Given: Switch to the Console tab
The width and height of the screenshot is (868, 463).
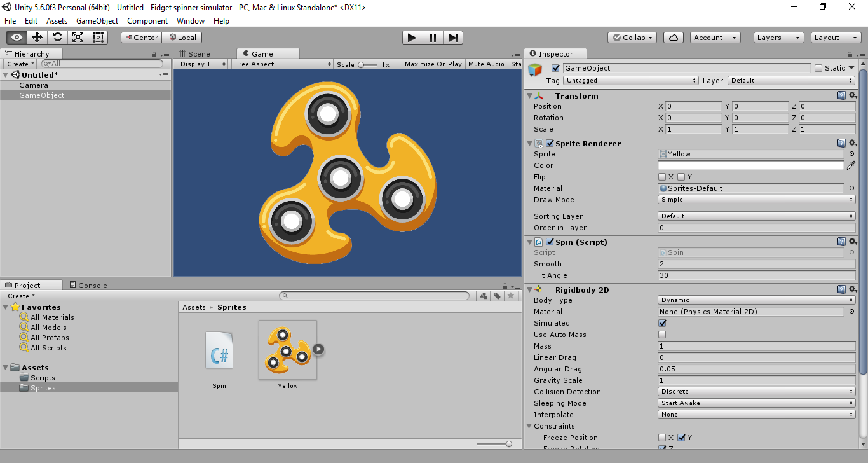Looking at the screenshot, I should click(88, 286).
